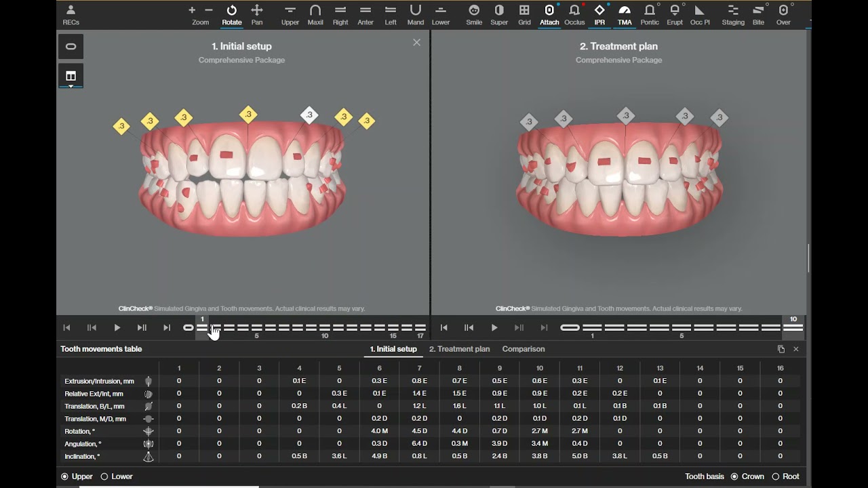Image resolution: width=868 pixels, height=488 pixels.
Task: Toggle TMA tooth movement assessment
Action: pos(625,14)
